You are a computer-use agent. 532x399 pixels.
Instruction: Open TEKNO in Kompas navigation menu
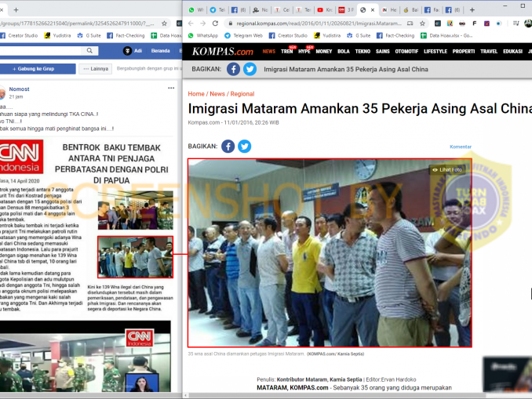coord(363,52)
